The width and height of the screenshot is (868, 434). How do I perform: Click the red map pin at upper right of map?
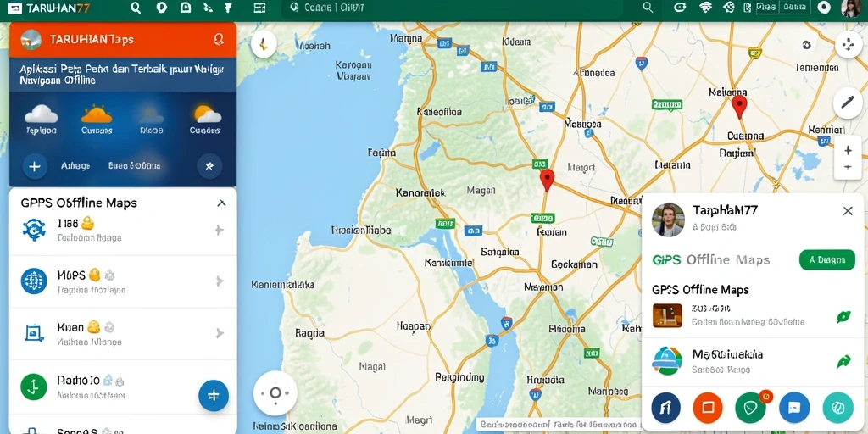[739, 107]
